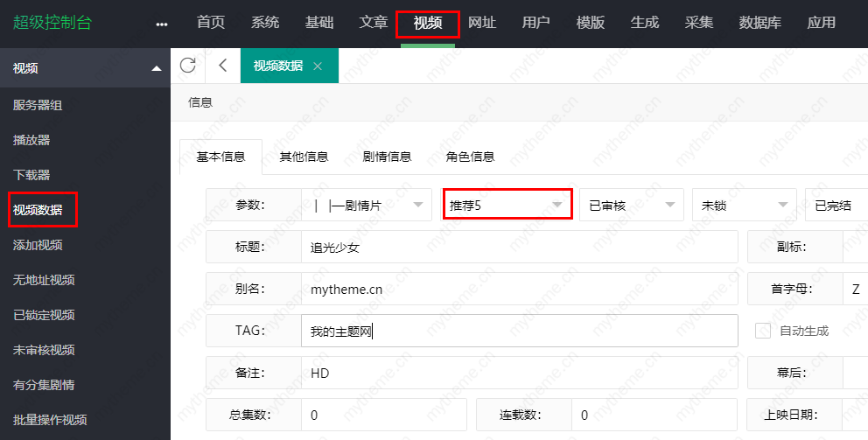
Task: Open the 数据库 top menu
Action: point(759,23)
